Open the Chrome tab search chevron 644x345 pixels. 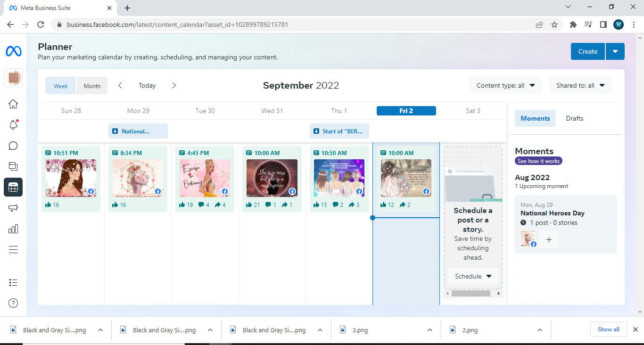pyautogui.click(x=568, y=7)
